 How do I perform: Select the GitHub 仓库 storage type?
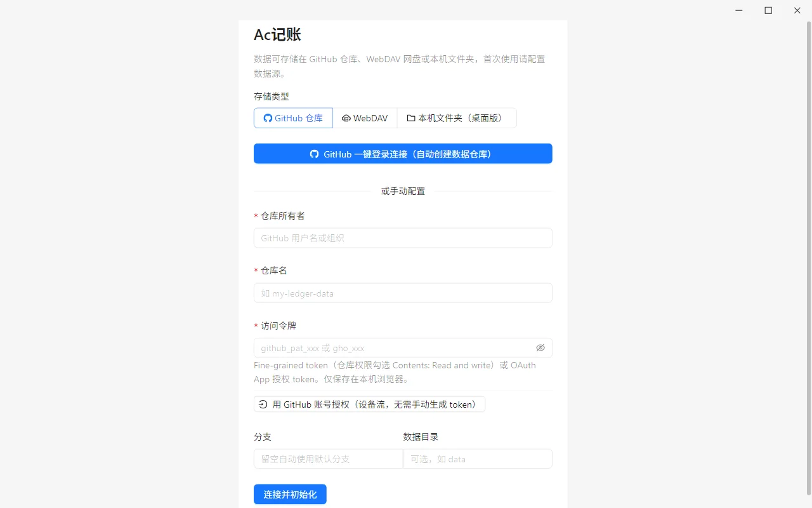coord(293,118)
